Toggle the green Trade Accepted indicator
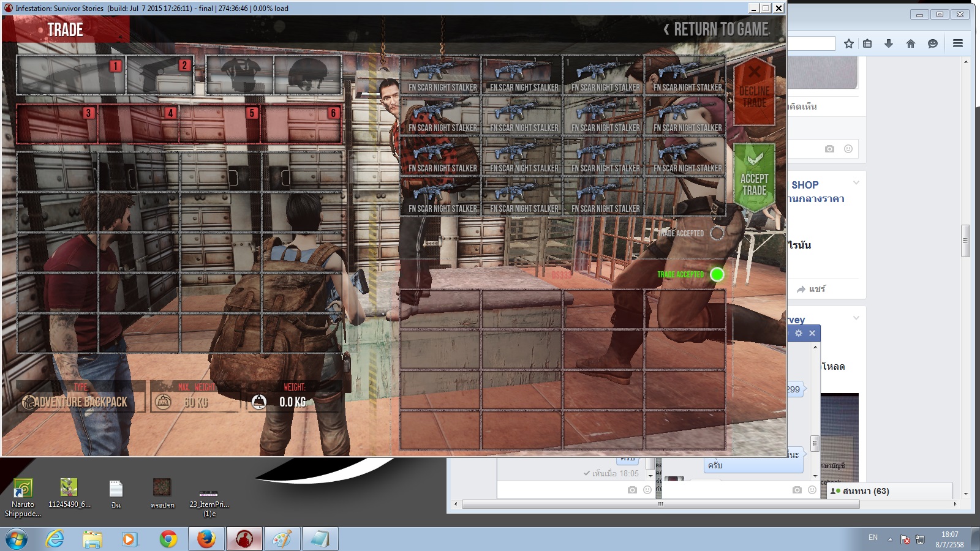This screenshot has height=551, width=980. [717, 274]
